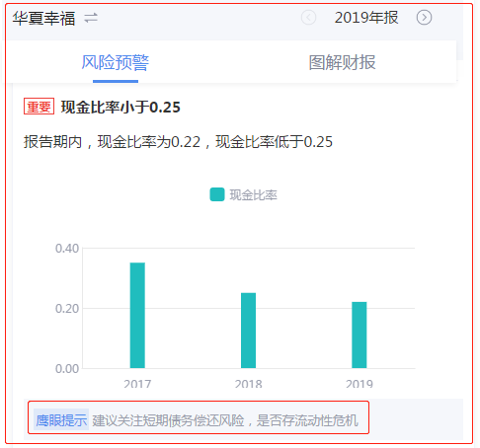Image resolution: width=480 pixels, height=448 pixels.
Task: Click the 2018 x-axis label
Action: [248, 384]
